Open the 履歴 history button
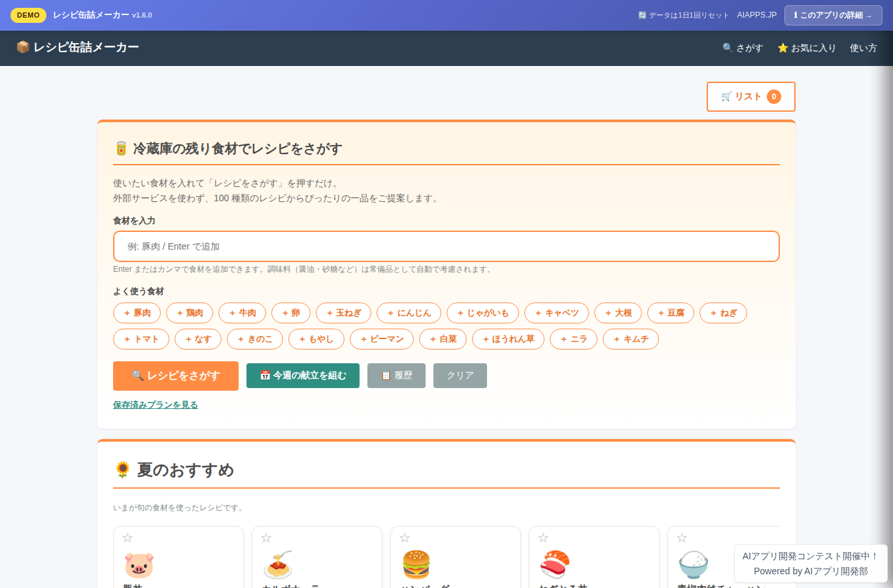Image resolution: width=893 pixels, height=588 pixels. pos(396,376)
